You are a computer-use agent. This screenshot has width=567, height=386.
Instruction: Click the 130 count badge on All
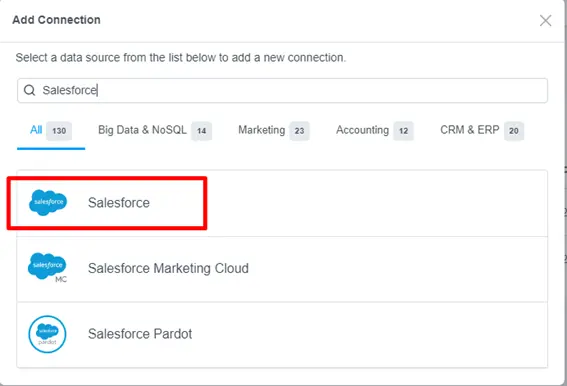point(59,131)
